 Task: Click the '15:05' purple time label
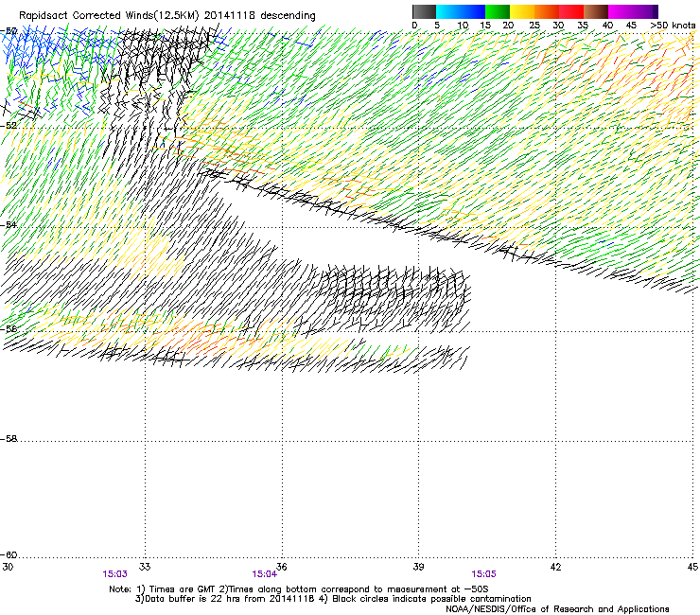[x=483, y=574]
